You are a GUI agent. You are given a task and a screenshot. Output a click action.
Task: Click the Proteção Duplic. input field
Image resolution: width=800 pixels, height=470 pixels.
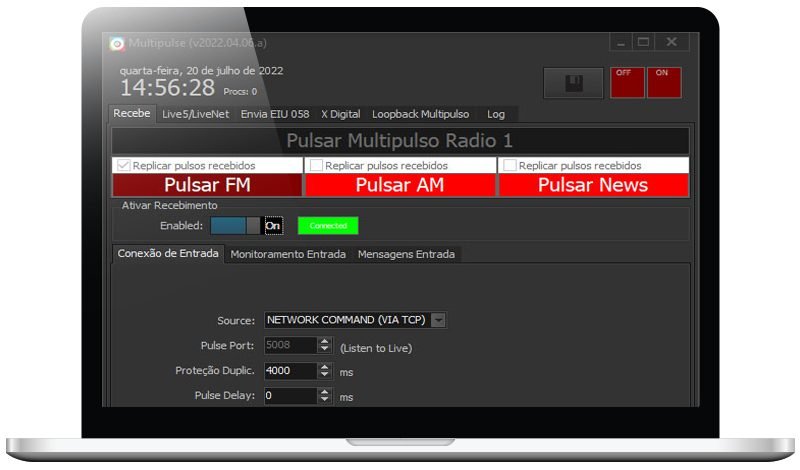[291, 370]
